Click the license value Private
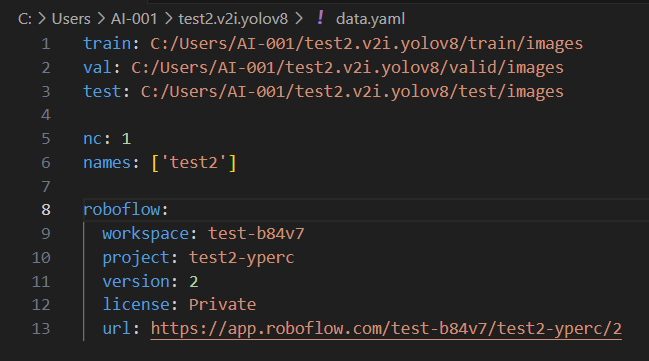Image resolution: width=649 pixels, height=361 pixels. (x=222, y=305)
